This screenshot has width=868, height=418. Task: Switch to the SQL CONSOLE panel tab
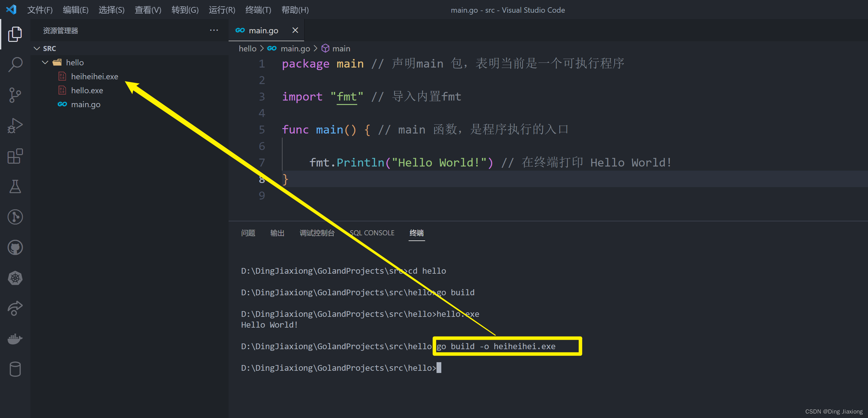(x=372, y=233)
